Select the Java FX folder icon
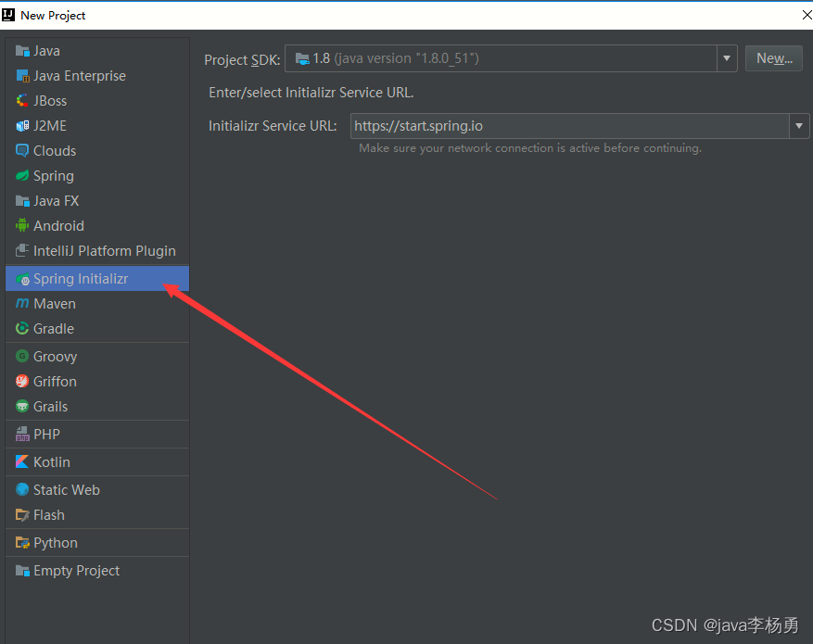This screenshot has width=813, height=644. 22,201
